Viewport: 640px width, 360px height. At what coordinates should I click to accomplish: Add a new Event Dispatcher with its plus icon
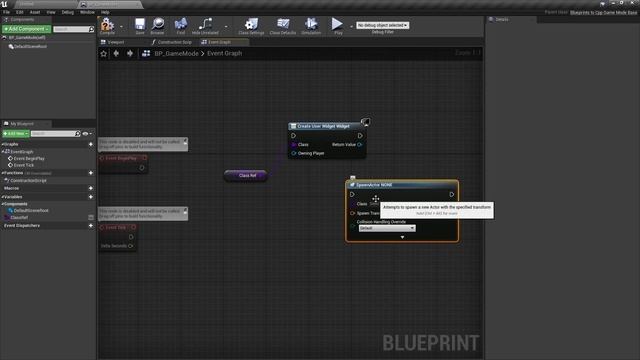[x=91, y=225]
